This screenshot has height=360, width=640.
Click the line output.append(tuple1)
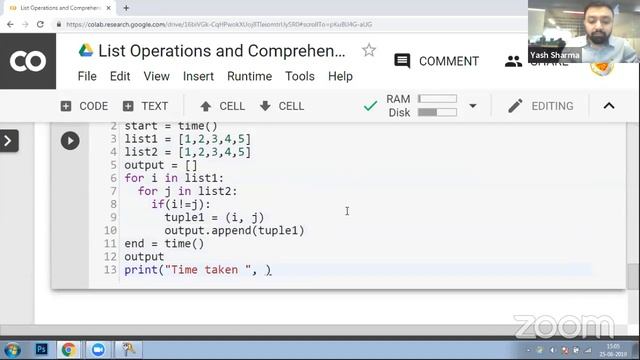tap(234, 231)
